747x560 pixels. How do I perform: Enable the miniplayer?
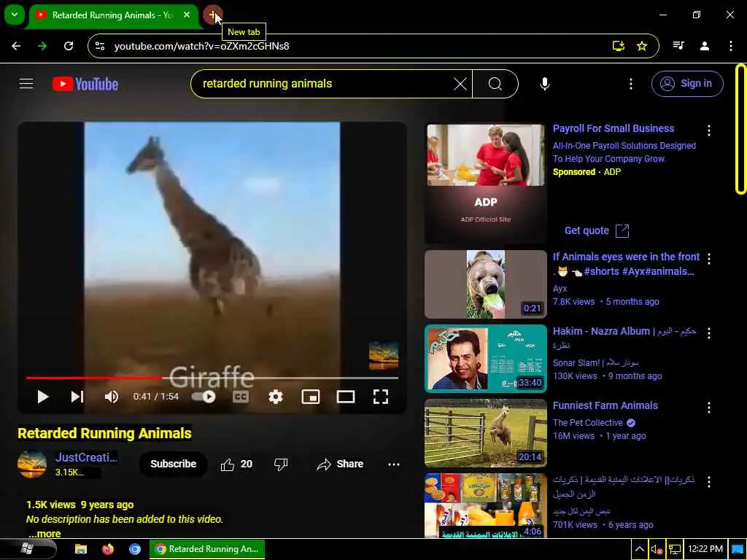click(311, 397)
